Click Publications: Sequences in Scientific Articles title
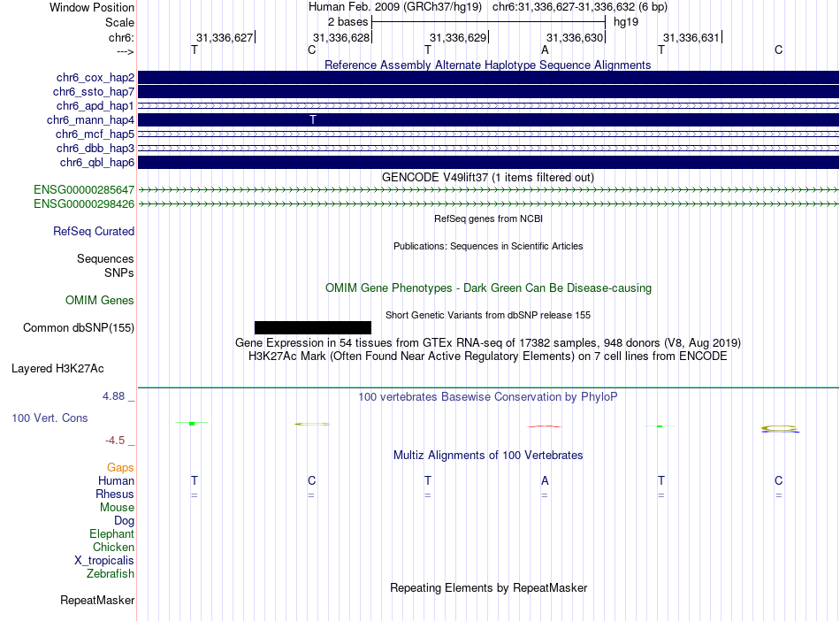The image size is (840, 621). tap(488, 246)
